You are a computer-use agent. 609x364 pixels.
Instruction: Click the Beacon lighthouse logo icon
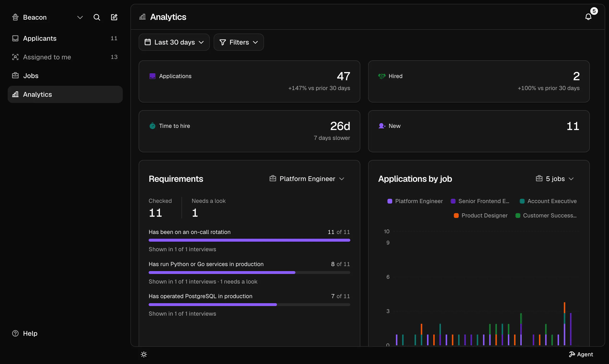click(x=15, y=17)
